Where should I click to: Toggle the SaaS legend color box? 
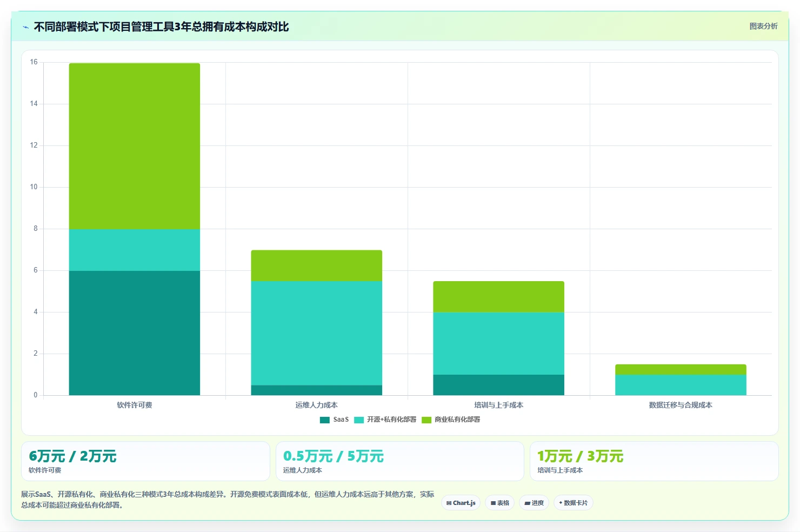tap(325, 420)
